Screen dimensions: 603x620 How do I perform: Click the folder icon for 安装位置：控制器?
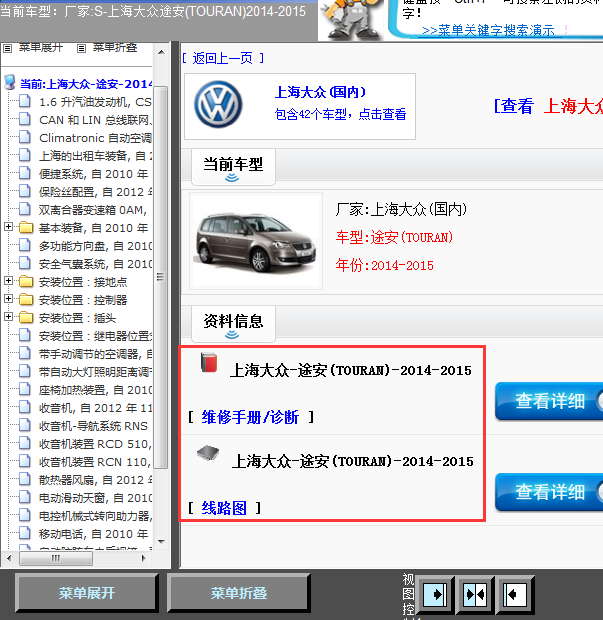coord(26,300)
